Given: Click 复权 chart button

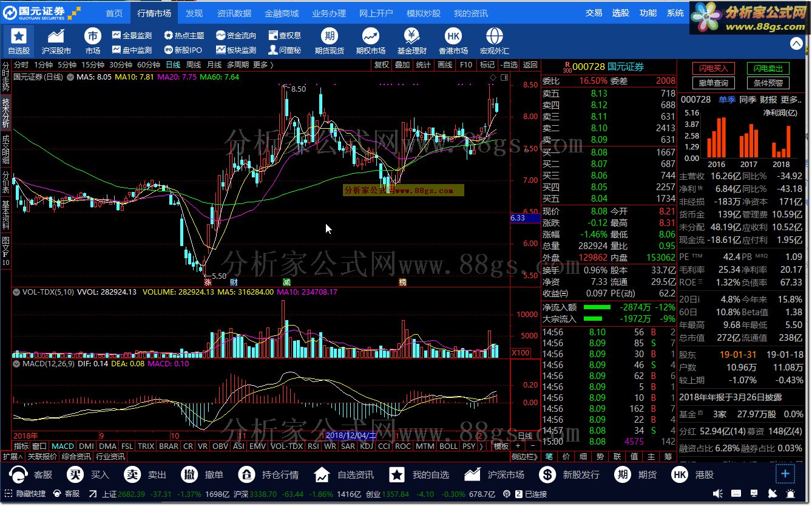Looking at the screenshot, I should coord(381,65).
